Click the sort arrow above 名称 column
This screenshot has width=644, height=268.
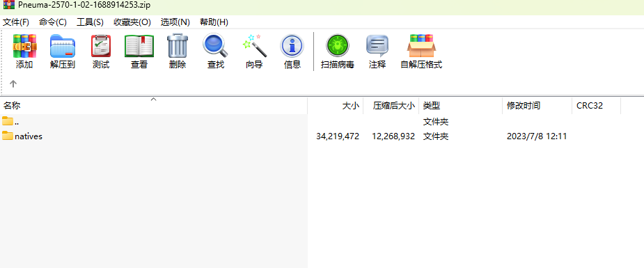pos(154,100)
